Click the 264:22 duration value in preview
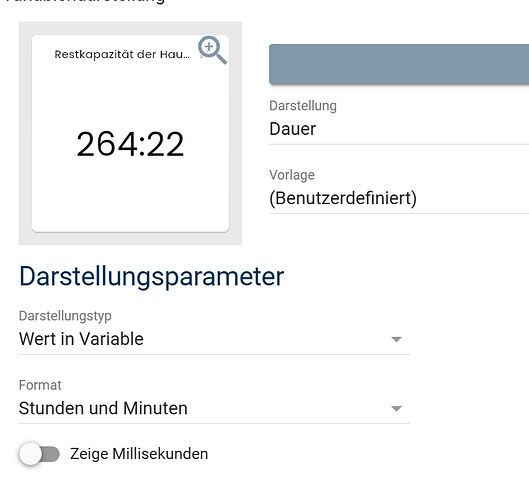Image resolution: width=529 pixels, height=500 pixels. (130, 144)
